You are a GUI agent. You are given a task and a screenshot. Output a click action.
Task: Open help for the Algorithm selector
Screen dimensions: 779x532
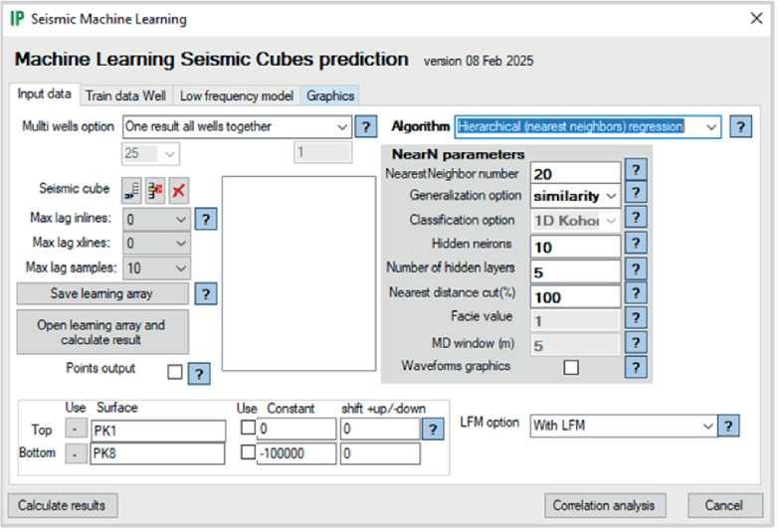point(740,127)
